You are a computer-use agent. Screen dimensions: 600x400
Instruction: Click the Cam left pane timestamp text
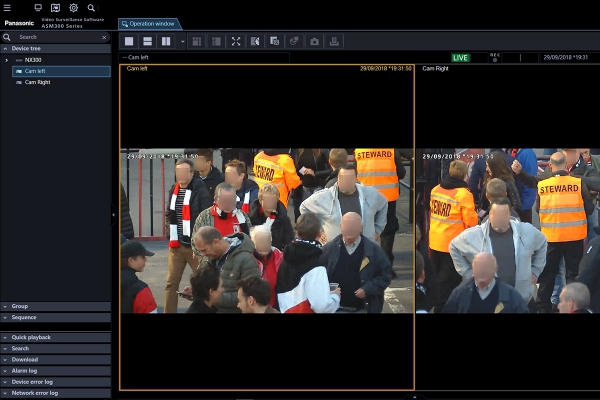(x=386, y=69)
